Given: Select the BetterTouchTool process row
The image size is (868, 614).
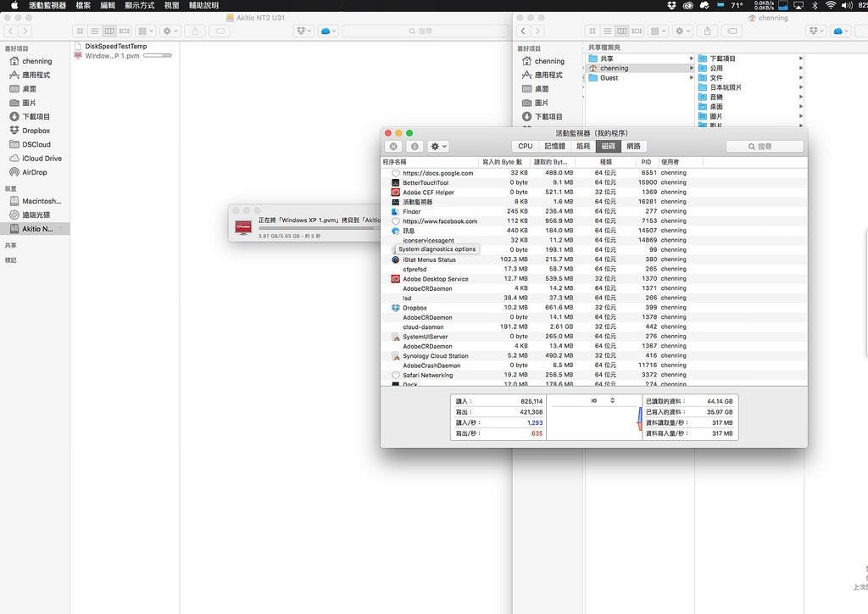Looking at the screenshot, I should point(594,182).
